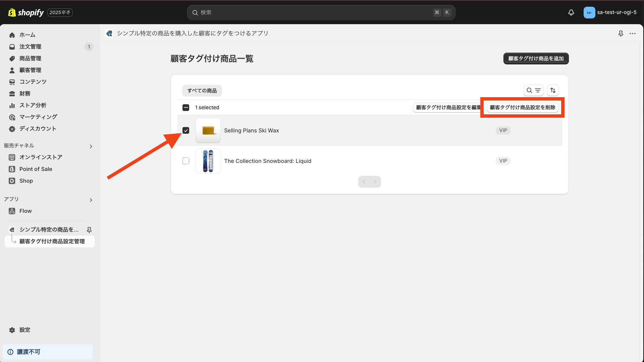
Task: Open マーケティング in the sidebar
Action: pos(38,117)
